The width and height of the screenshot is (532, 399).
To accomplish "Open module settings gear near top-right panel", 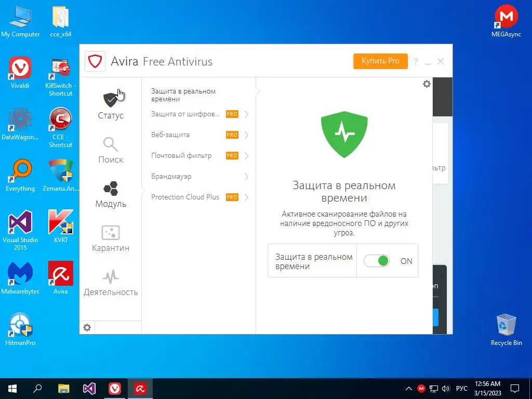I will (427, 84).
